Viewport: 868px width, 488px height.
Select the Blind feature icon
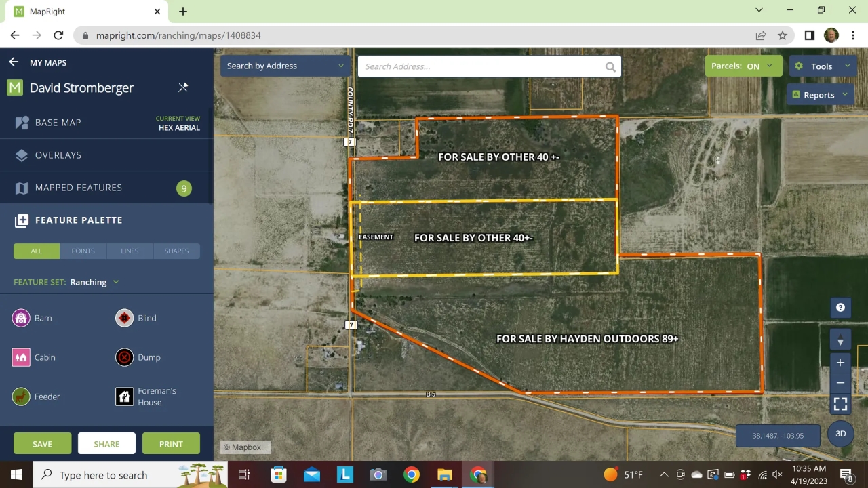[125, 318]
